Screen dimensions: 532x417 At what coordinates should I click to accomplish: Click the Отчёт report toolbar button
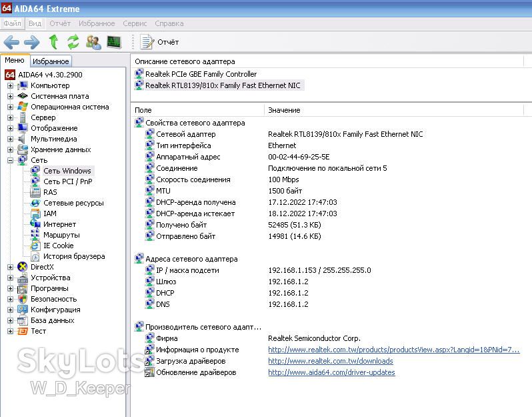point(159,42)
